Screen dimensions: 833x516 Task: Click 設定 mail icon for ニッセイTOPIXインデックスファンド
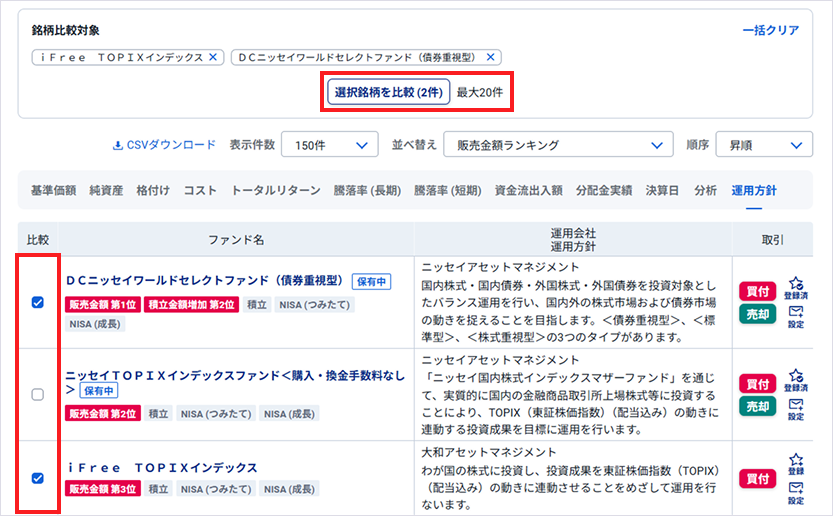796,409
